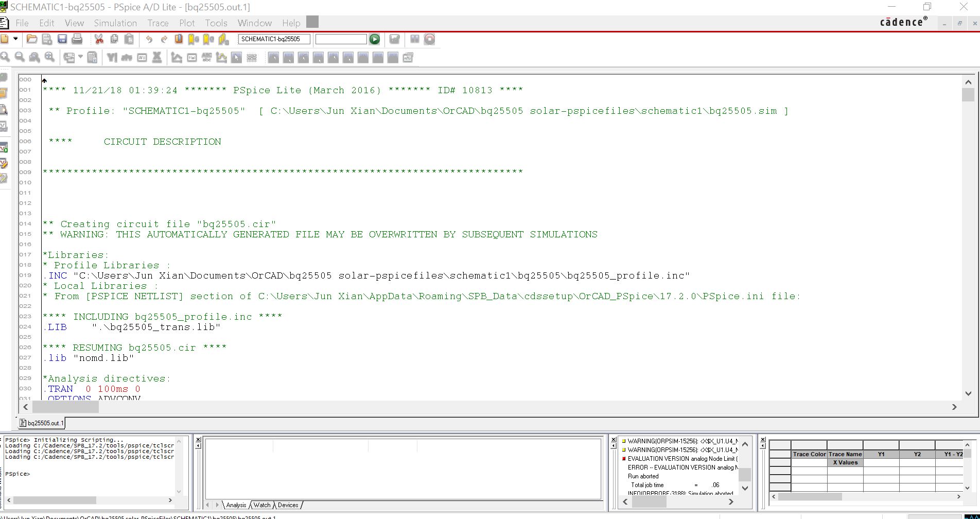
Task: Click the Y2 column header
Action: (917, 454)
